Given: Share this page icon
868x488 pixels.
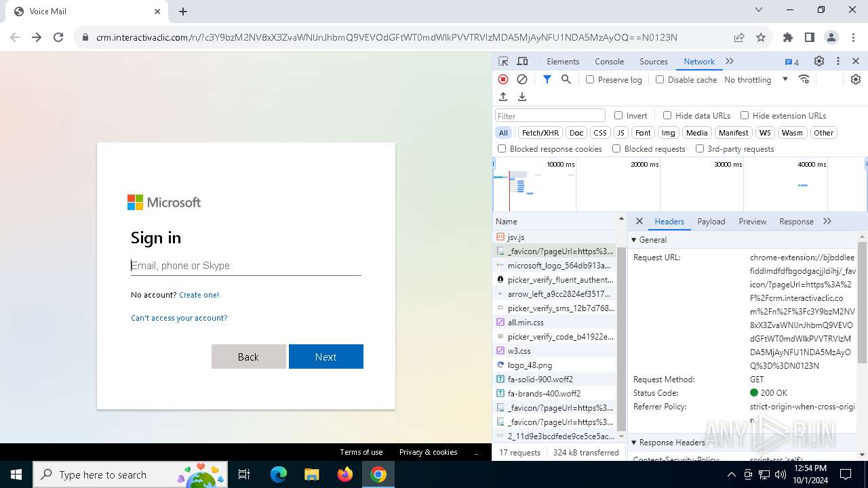Looking at the screenshot, I should pos(739,37).
